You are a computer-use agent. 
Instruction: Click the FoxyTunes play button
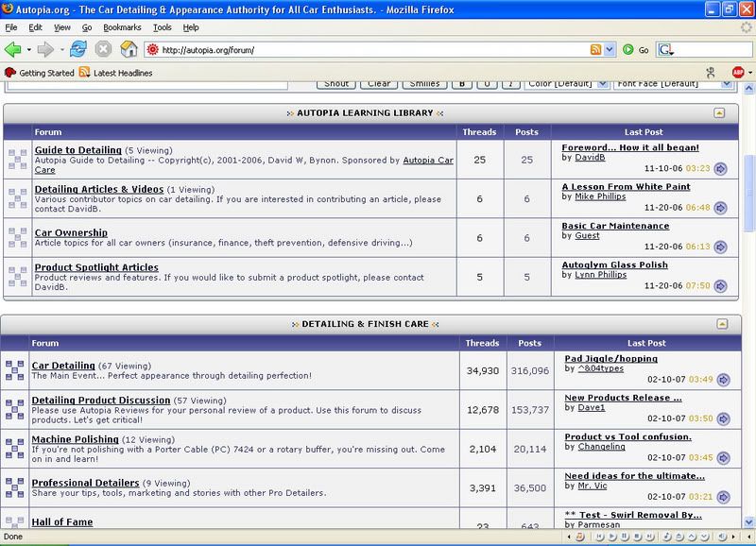(612, 537)
